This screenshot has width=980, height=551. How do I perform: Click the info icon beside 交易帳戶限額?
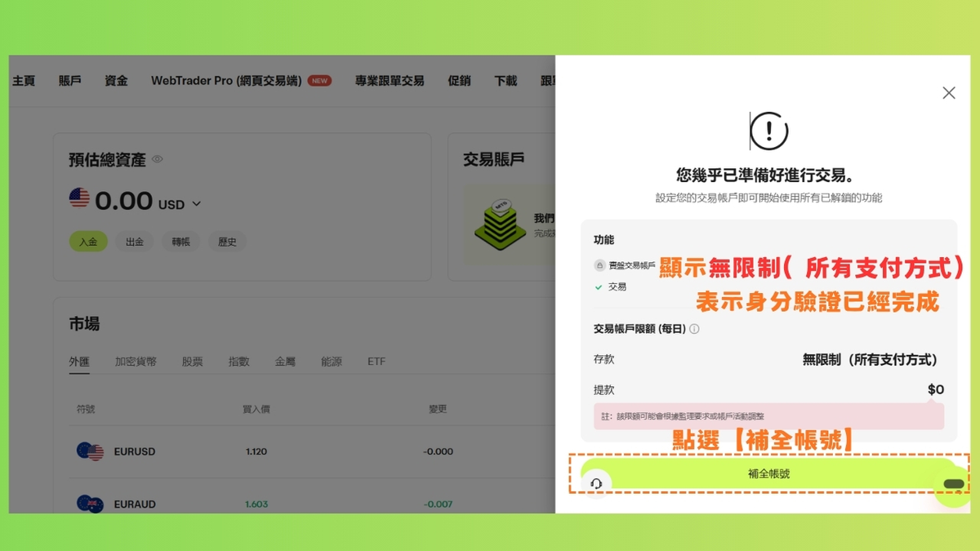click(x=694, y=329)
